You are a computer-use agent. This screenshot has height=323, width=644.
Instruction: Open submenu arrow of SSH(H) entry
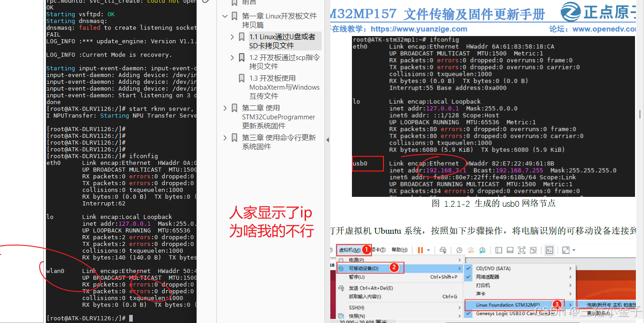pos(459,307)
